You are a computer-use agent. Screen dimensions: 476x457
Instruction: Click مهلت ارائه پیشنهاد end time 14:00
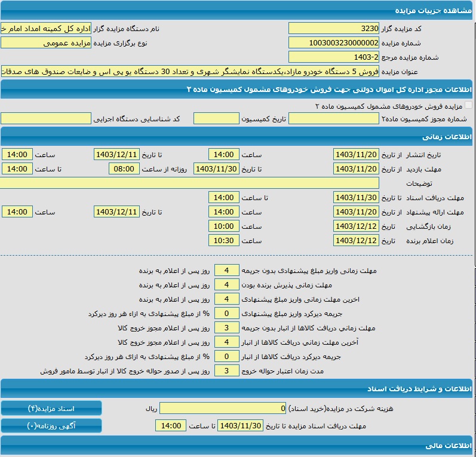tap(17, 211)
